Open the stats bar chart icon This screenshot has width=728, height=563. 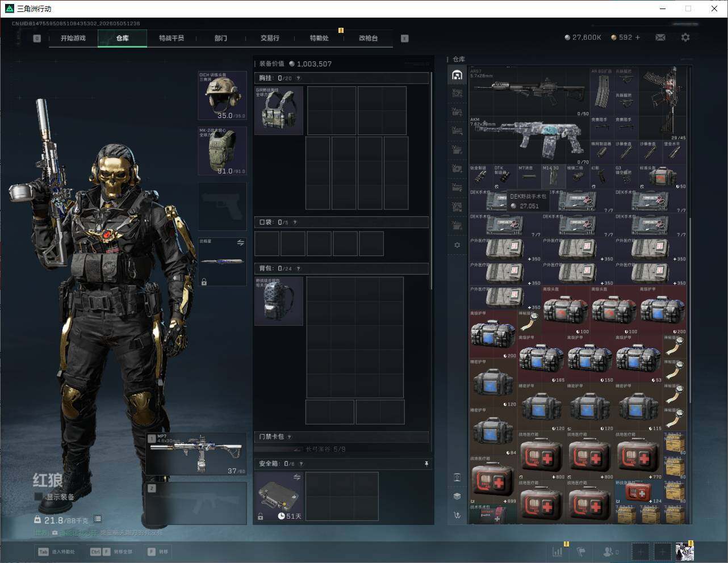[x=558, y=551]
